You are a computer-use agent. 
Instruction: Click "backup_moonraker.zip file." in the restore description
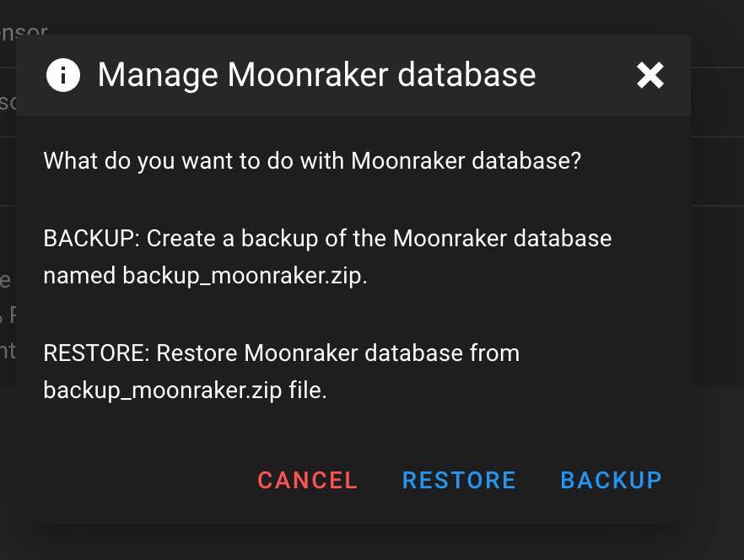(184, 390)
